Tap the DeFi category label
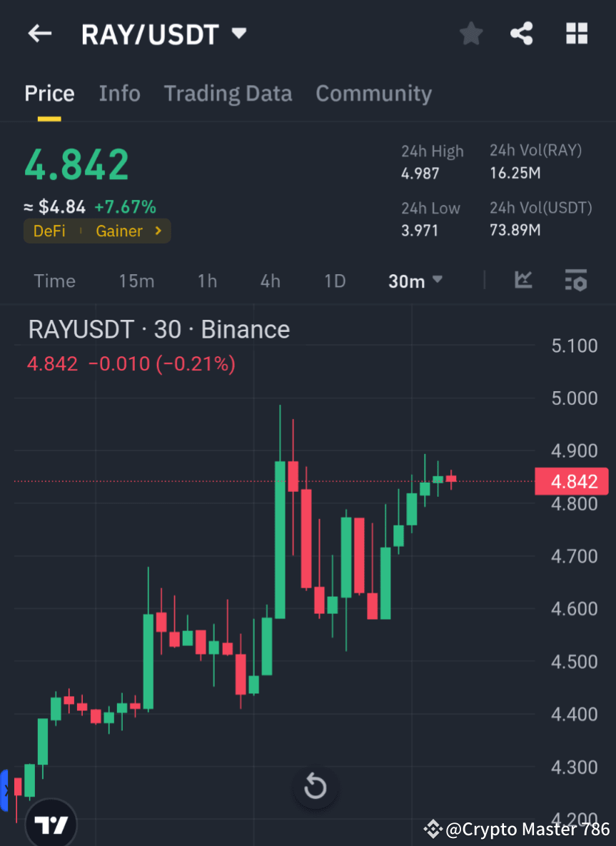 [x=49, y=231]
